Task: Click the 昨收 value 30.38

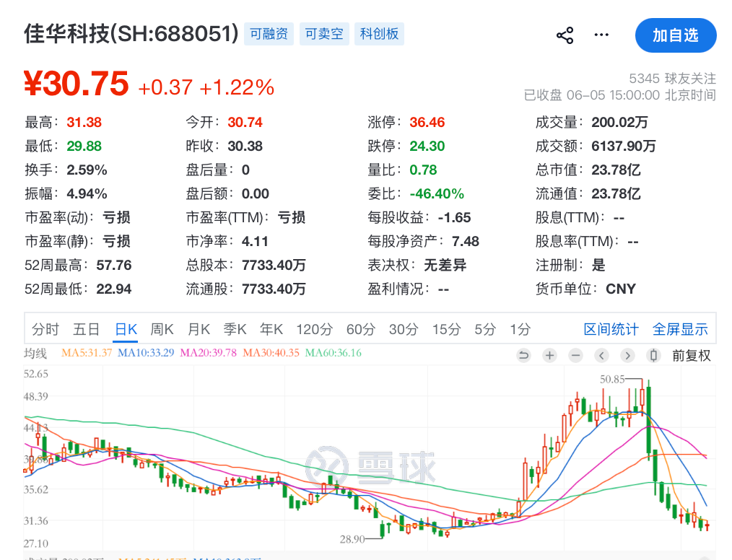Action: point(245,146)
